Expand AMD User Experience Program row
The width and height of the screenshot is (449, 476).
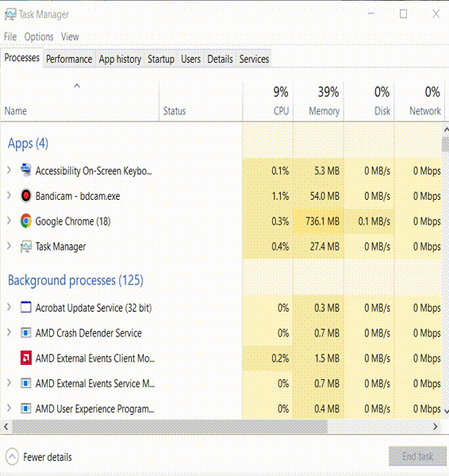[9, 408]
